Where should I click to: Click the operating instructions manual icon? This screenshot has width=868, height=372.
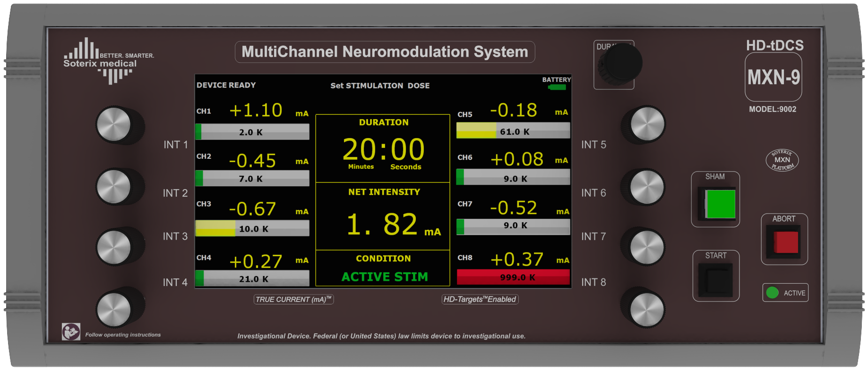pyautogui.click(x=71, y=332)
